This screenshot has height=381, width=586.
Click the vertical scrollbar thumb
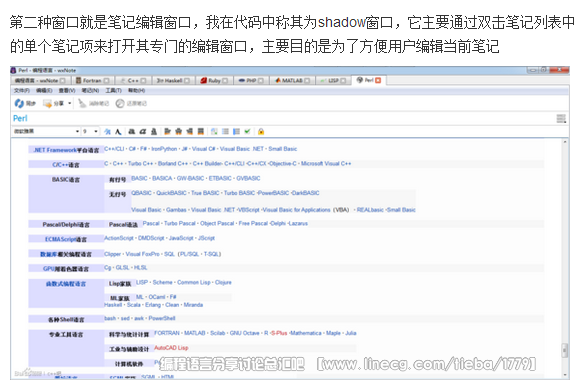click(x=565, y=351)
